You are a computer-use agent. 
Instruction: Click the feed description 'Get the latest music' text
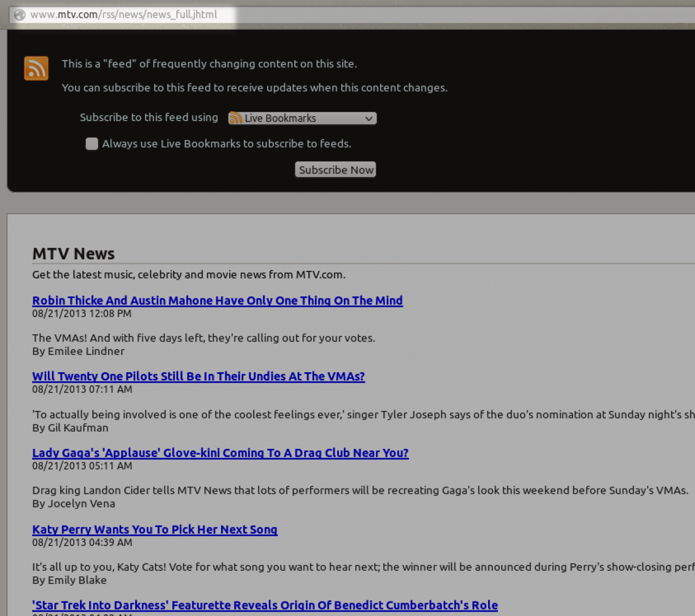tap(188, 275)
